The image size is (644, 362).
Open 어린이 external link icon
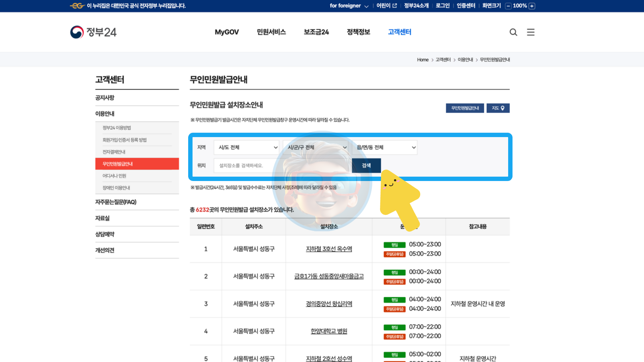point(394,6)
